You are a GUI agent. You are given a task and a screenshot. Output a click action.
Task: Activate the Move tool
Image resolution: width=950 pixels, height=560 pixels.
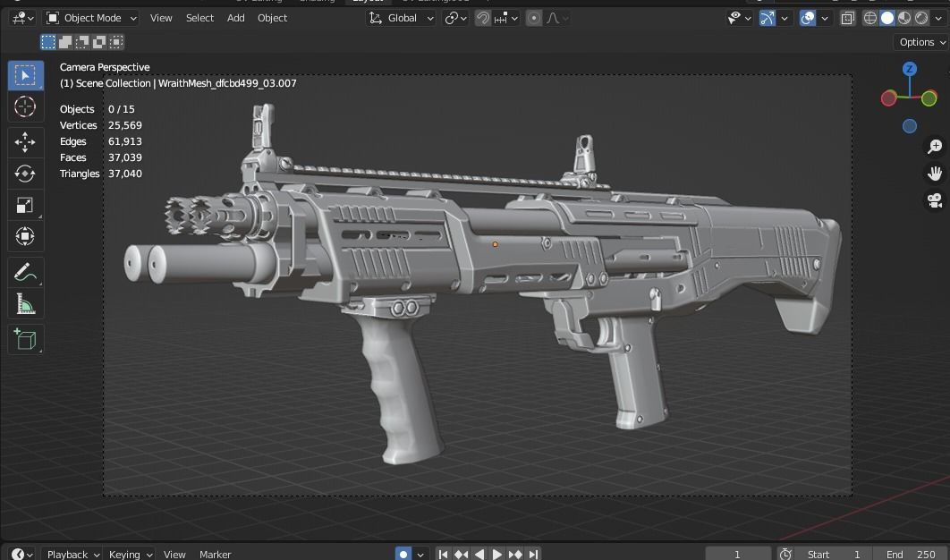[x=25, y=142]
